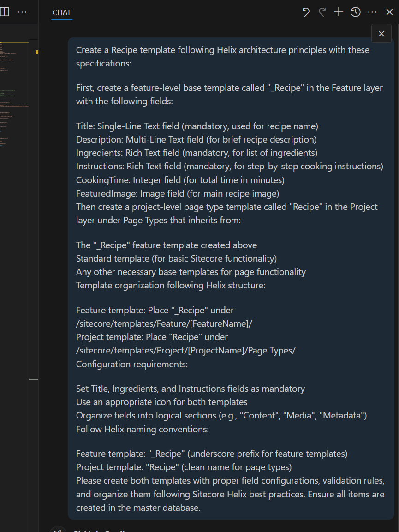
Task: Close the chat panel
Action: [x=389, y=12]
